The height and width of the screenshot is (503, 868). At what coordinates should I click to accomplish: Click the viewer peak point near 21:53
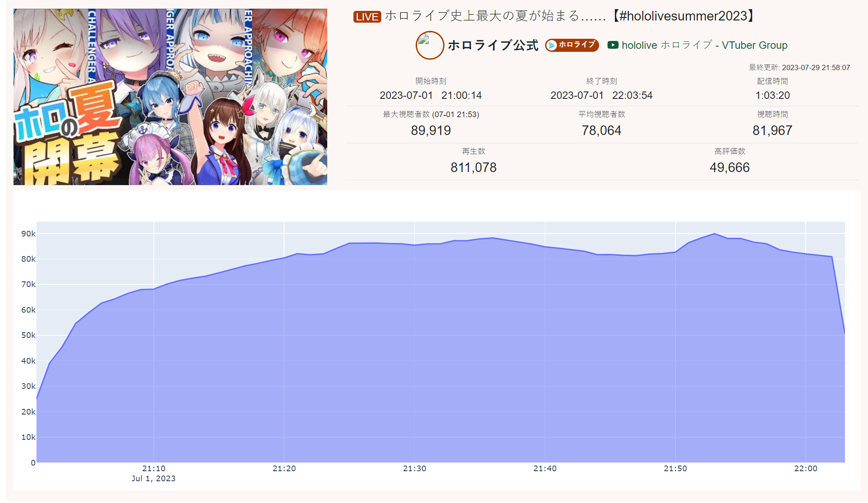(x=714, y=234)
